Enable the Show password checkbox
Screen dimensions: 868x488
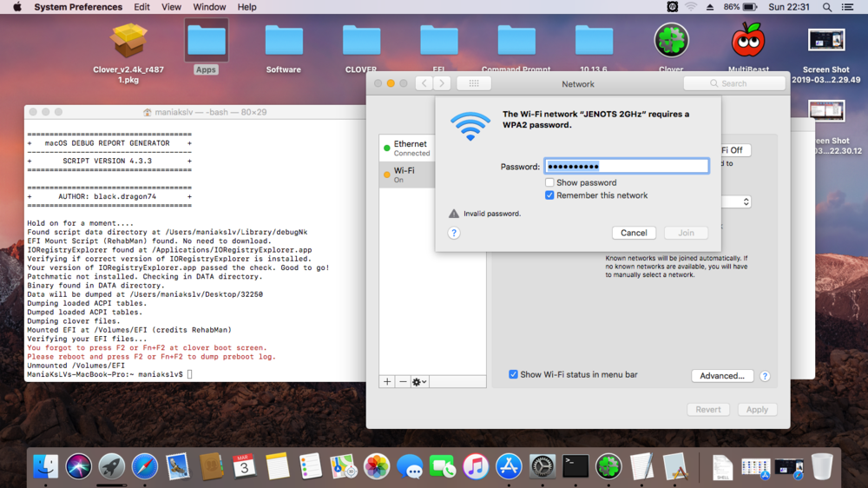click(549, 182)
